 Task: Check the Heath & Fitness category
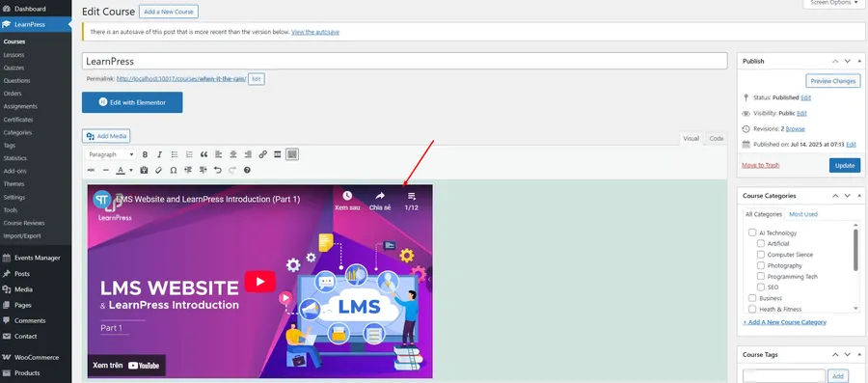[x=752, y=309]
